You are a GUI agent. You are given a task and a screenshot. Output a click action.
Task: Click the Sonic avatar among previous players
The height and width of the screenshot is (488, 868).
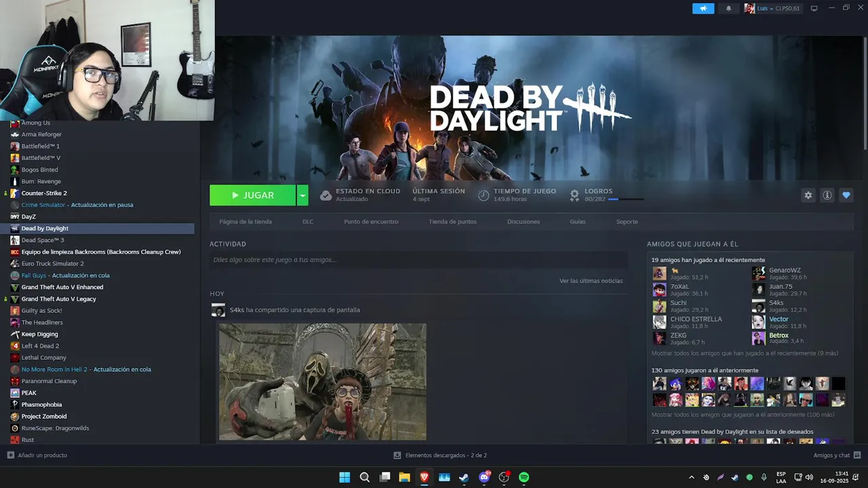click(x=675, y=384)
